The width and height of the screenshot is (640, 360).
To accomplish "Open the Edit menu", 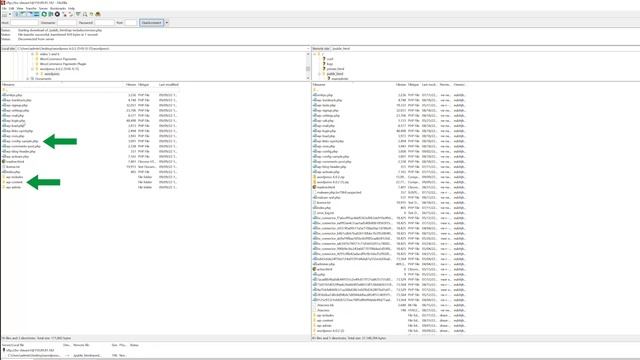I will click(11, 8).
